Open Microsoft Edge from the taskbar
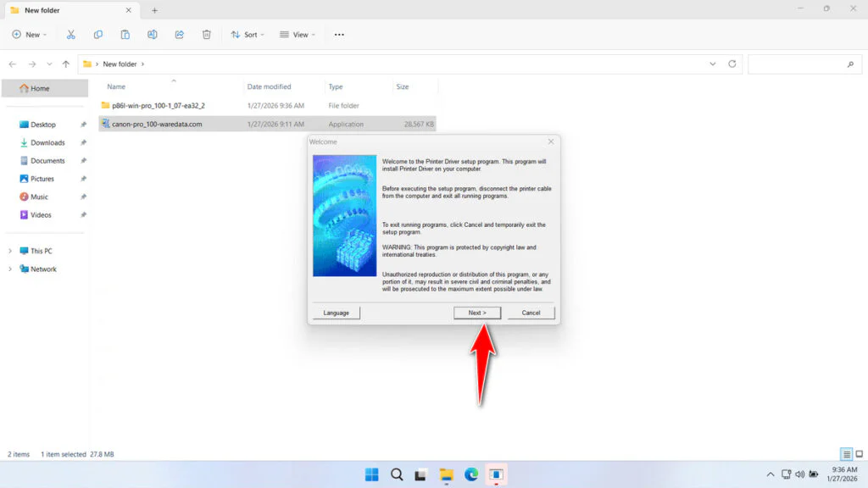This screenshot has height=488, width=868. pos(471,474)
